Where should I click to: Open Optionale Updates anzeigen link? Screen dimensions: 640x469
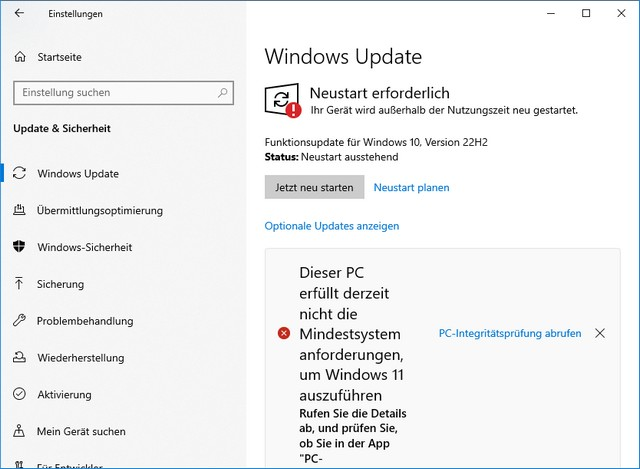pos(332,226)
